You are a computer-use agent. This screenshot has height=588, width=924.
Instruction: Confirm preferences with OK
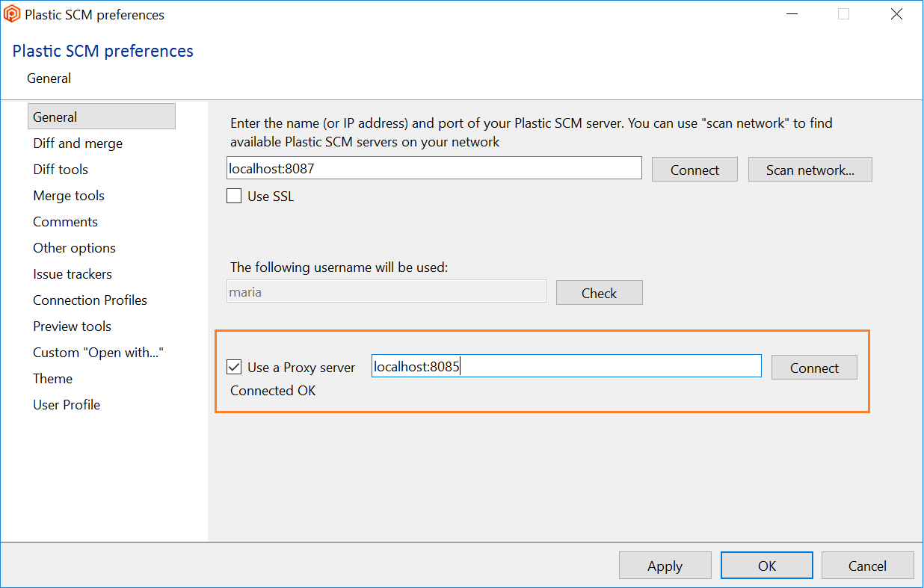tap(767, 566)
